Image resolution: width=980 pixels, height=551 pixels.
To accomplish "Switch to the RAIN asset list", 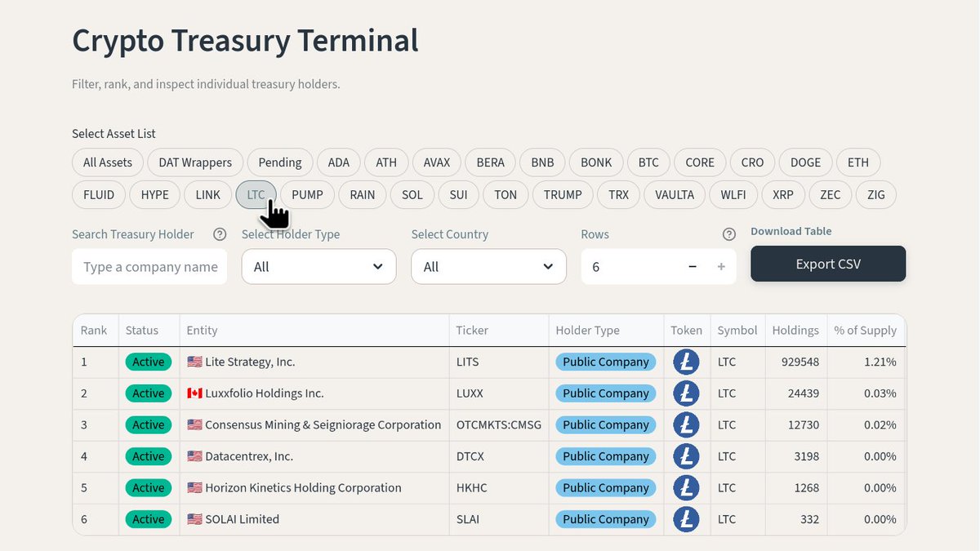I will coord(363,195).
